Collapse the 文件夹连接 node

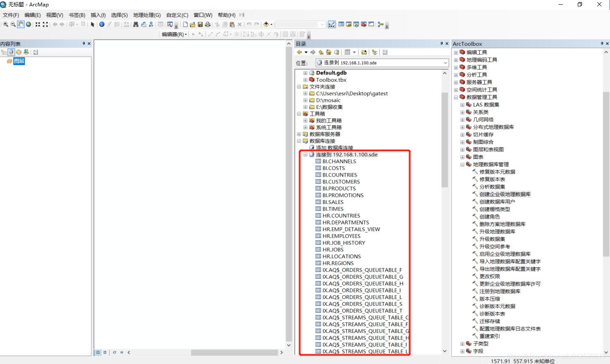299,87
